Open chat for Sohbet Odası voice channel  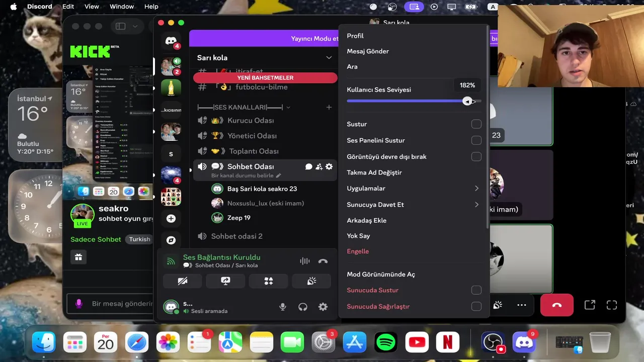click(x=309, y=166)
